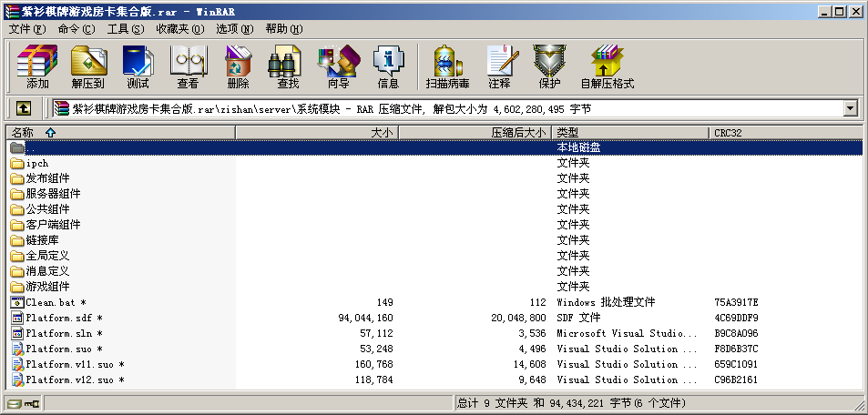Select the 服务器组件 folder

point(53,194)
